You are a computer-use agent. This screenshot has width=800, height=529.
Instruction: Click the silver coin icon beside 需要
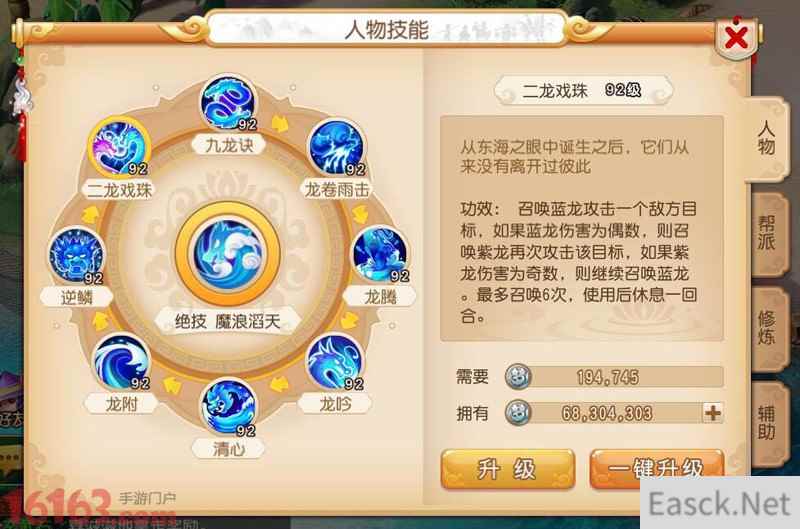pyautogui.click(x=517, y=377)
